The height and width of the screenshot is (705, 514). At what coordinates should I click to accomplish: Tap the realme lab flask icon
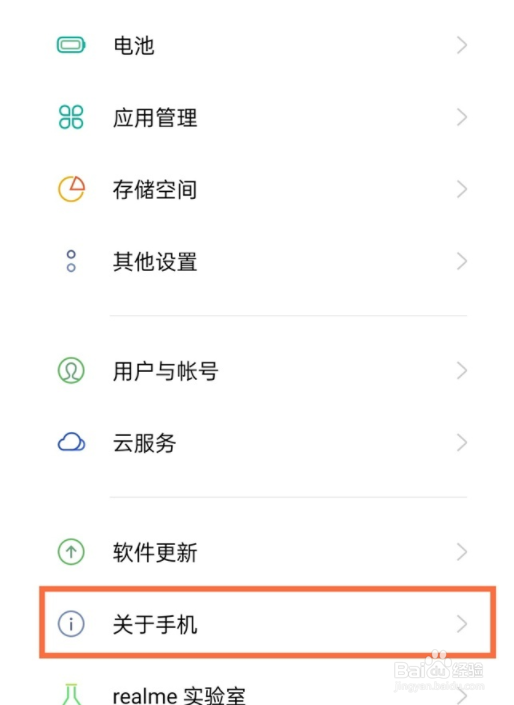click(x=71, y=694)
